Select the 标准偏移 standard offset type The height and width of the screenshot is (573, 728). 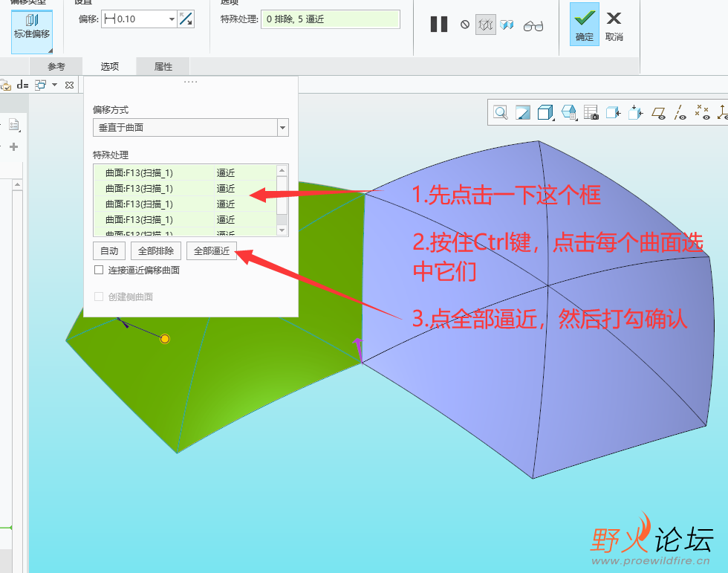(x=31, y=31)
